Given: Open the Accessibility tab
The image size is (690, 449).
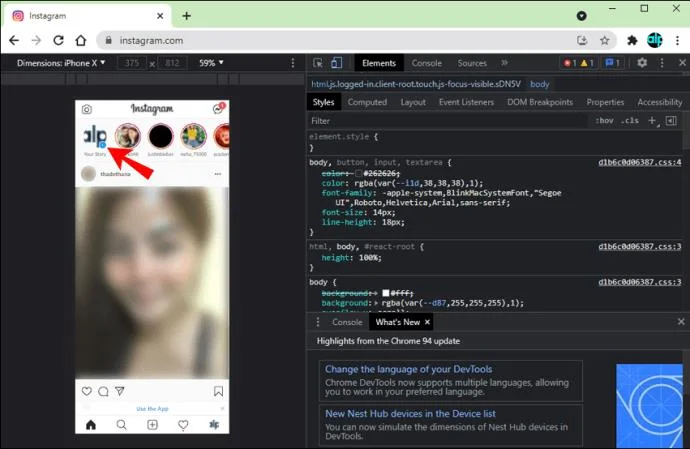Looking at the screenshot, I should coord(660,102).
